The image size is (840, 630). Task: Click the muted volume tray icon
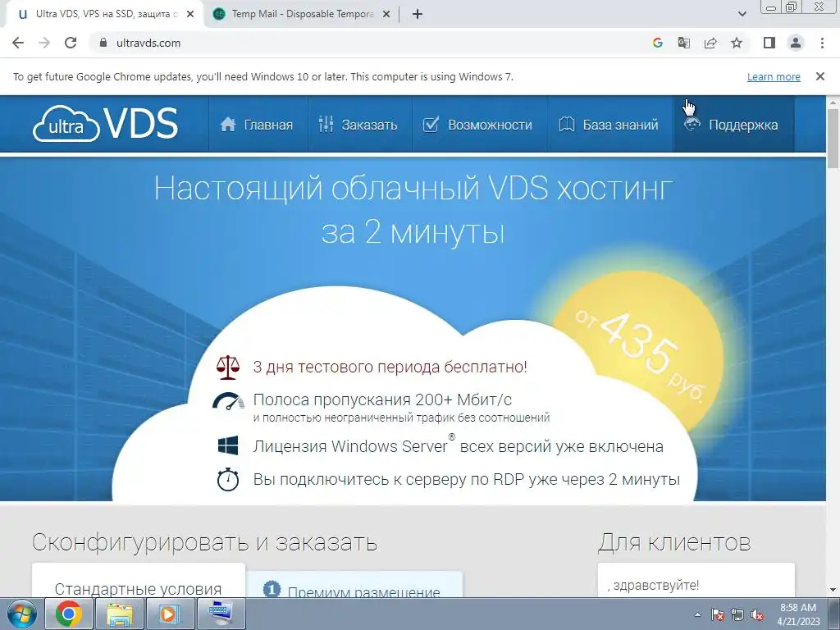tap(757, 614)
